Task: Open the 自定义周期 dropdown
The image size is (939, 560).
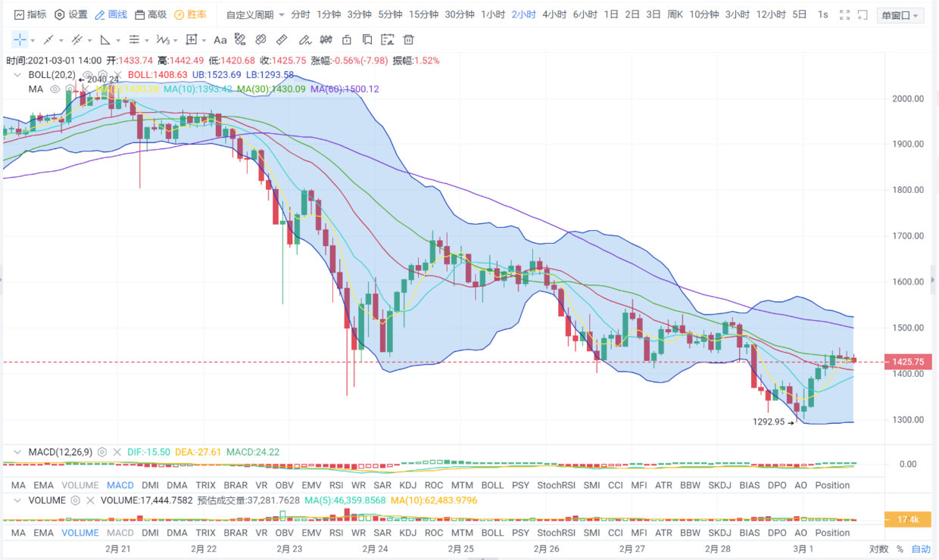Action: [x=256, y=15]
